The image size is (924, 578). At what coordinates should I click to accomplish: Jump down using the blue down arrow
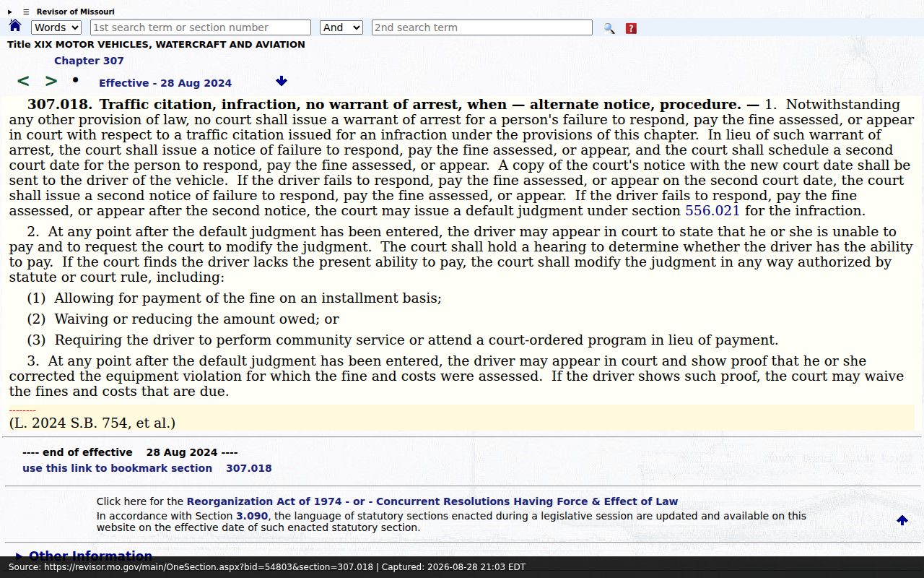click(x=282, y=81)
